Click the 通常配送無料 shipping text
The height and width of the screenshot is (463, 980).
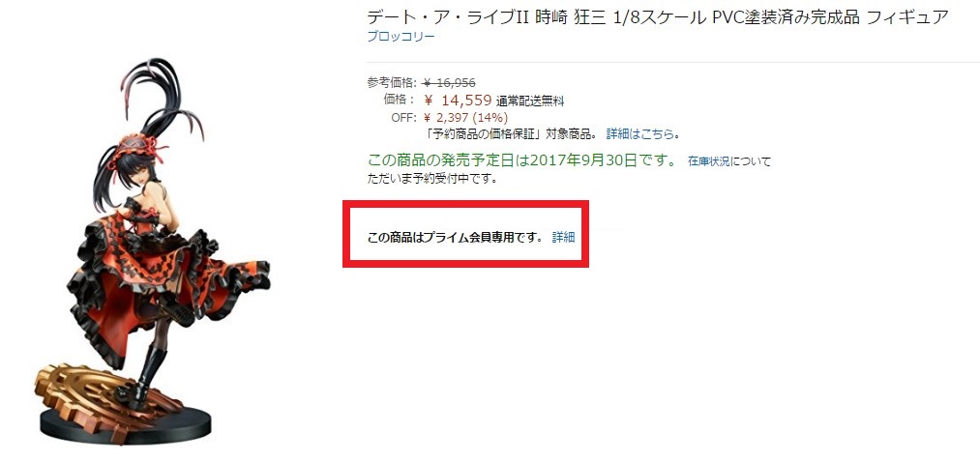[x=530, y=101]
